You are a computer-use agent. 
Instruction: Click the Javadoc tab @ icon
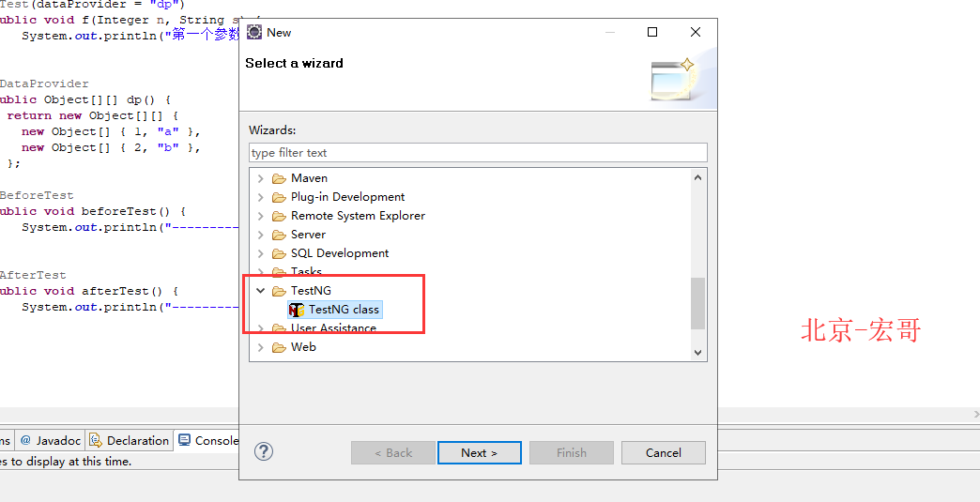pos(25,441)
